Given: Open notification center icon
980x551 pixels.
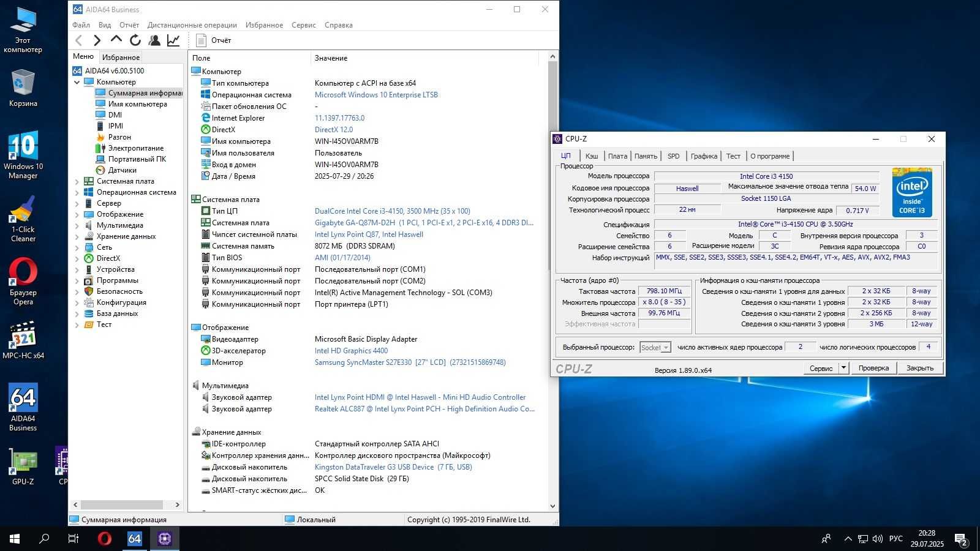Looking at the screenshot, I should (x=961, y=539).
